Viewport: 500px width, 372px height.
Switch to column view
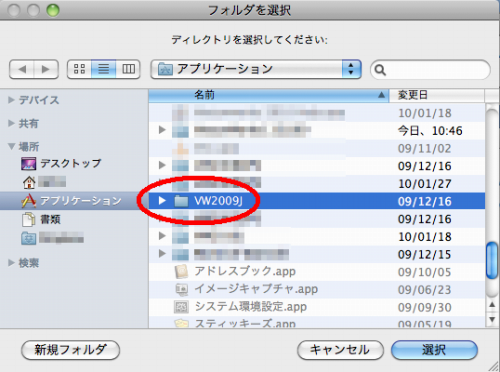pos(128,69)
